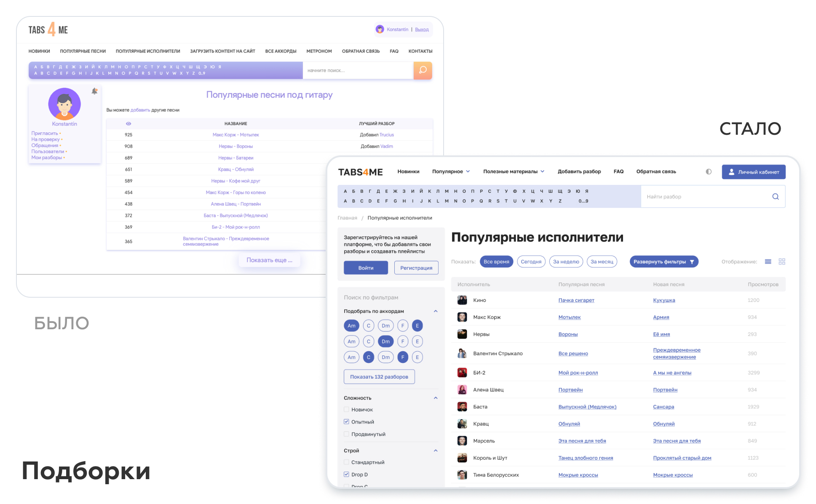Viewport: 816px width, 504px height.
Task: Select the Сегодня period filter
Action: (531, 261)
